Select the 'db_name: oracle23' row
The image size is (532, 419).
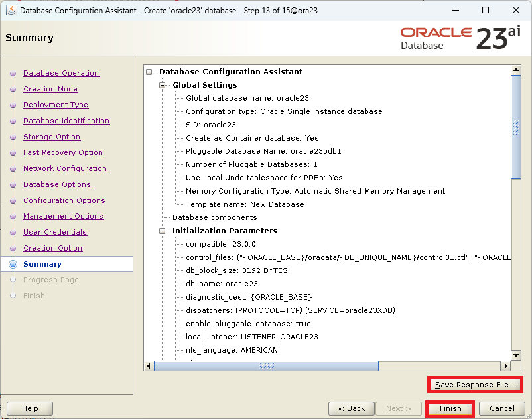[222, 284]
